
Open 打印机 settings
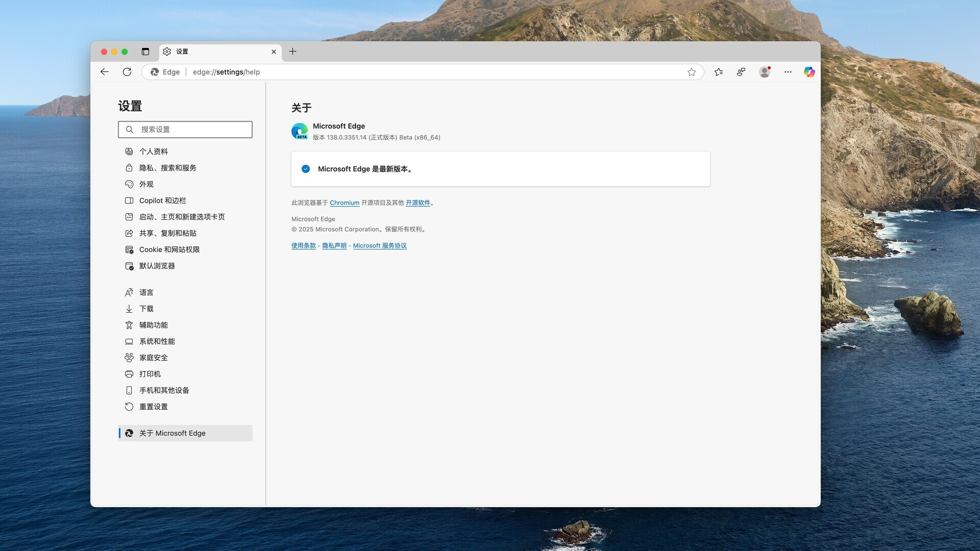point(185,374)
